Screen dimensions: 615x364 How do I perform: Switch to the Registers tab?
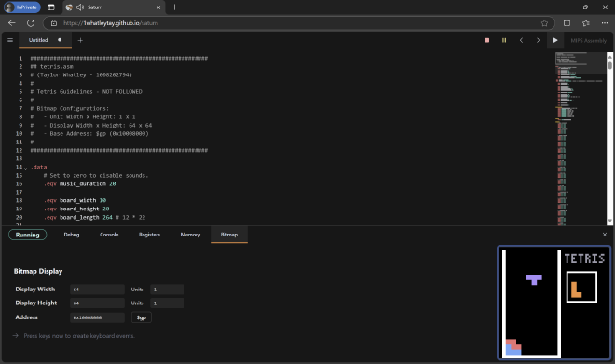(149, 235)
